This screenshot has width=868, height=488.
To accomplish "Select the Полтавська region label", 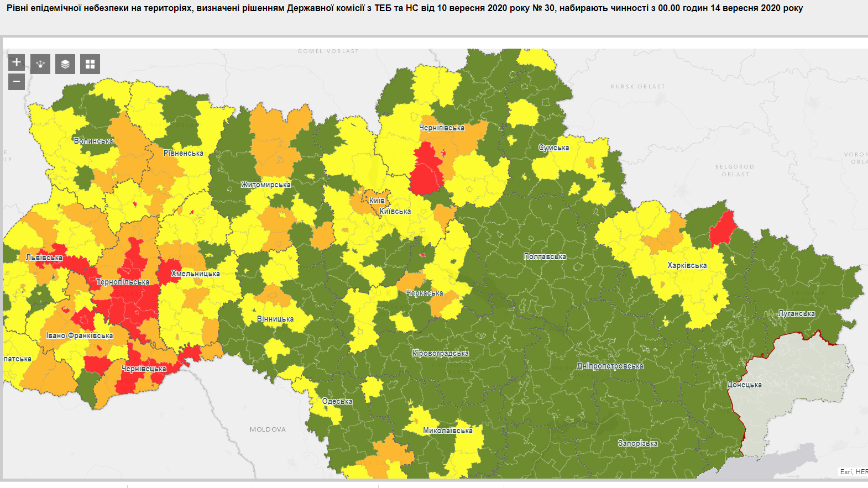I will (x=545, y=256).
